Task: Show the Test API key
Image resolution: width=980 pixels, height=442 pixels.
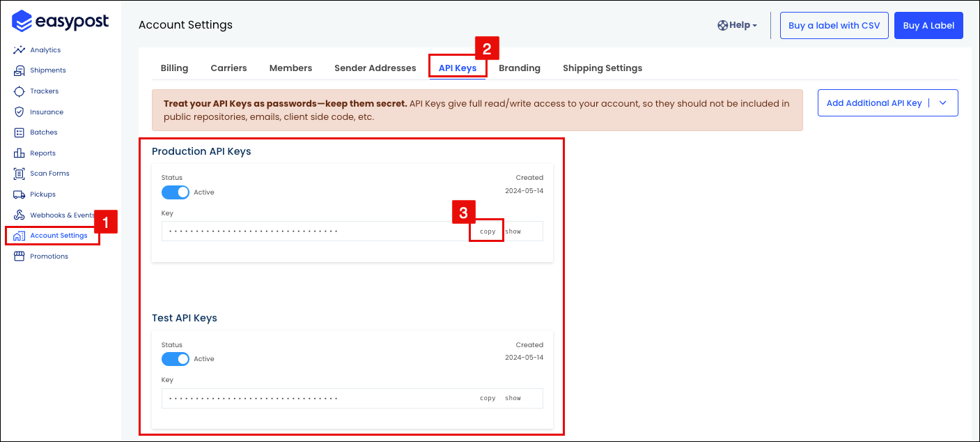Action: point(513,398)
